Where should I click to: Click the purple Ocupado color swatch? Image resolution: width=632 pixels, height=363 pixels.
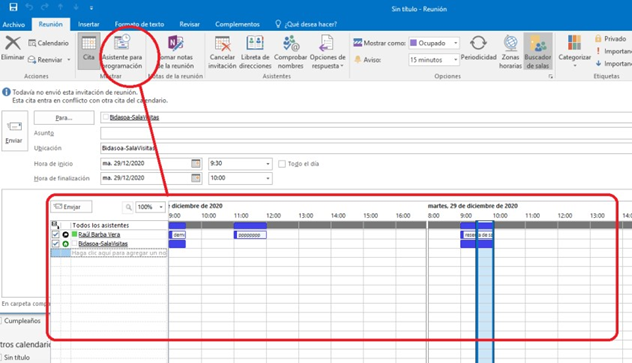click(x=413, y=43)
